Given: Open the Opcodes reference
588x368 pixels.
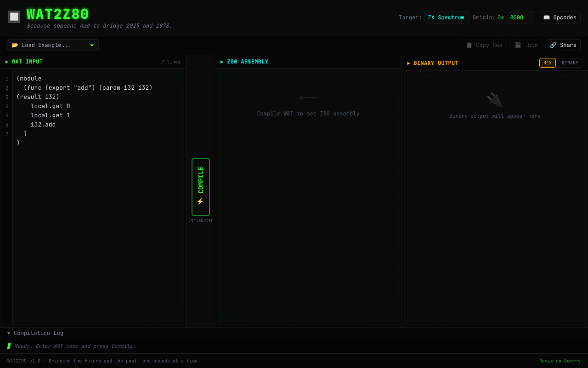Looking at the screenshot, I should 560,17.
